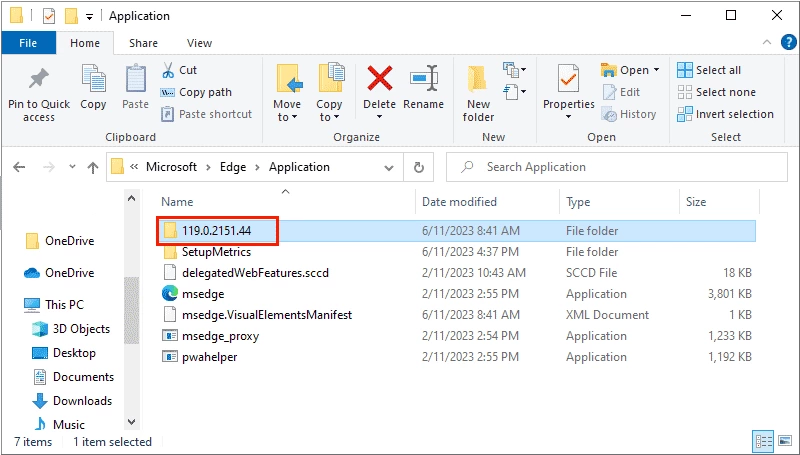Screen dimensions: 800x455
Task: Open OneDrive with the cloud icon
Action: [x=60, y=273]
